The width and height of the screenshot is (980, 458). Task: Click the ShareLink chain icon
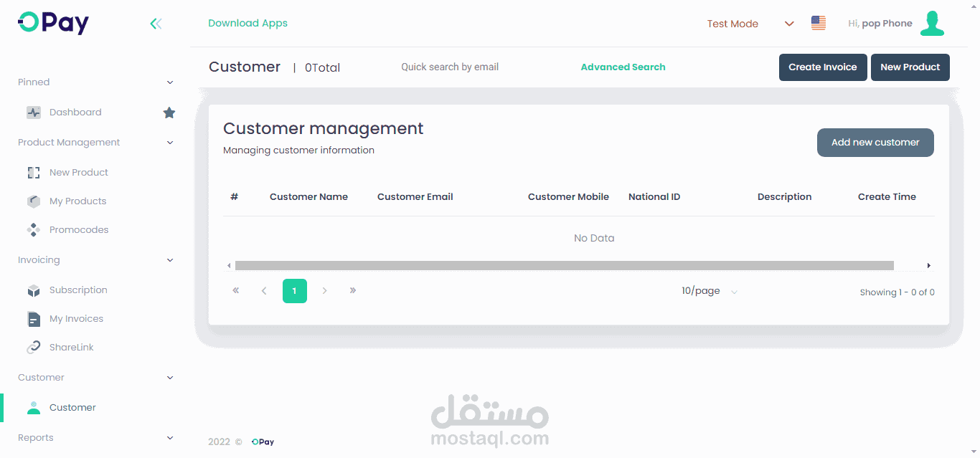(x=34, y=348)
